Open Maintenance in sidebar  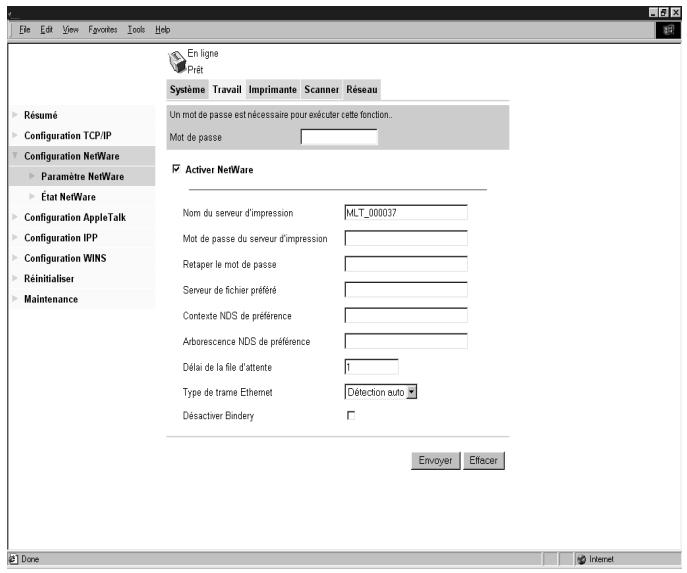point(51,299)
